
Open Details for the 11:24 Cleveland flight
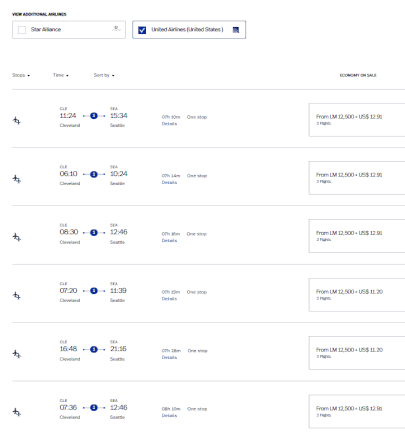pos(169,124)
